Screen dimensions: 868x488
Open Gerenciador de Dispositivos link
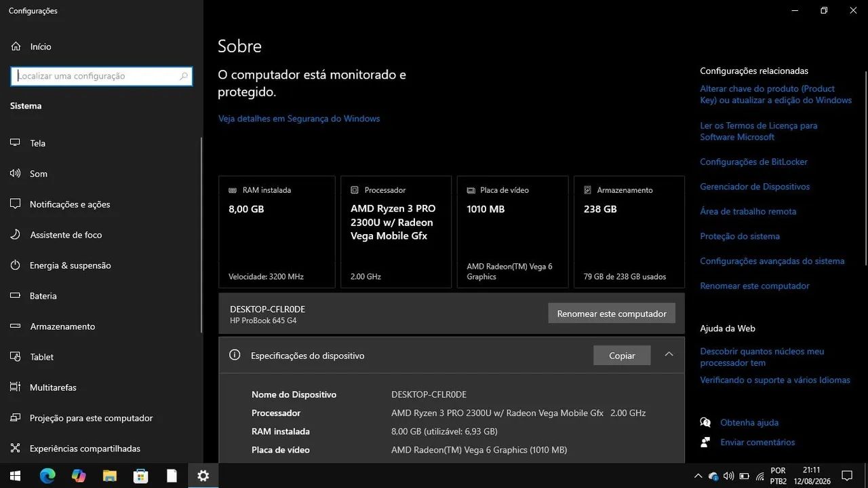(755, 187)
